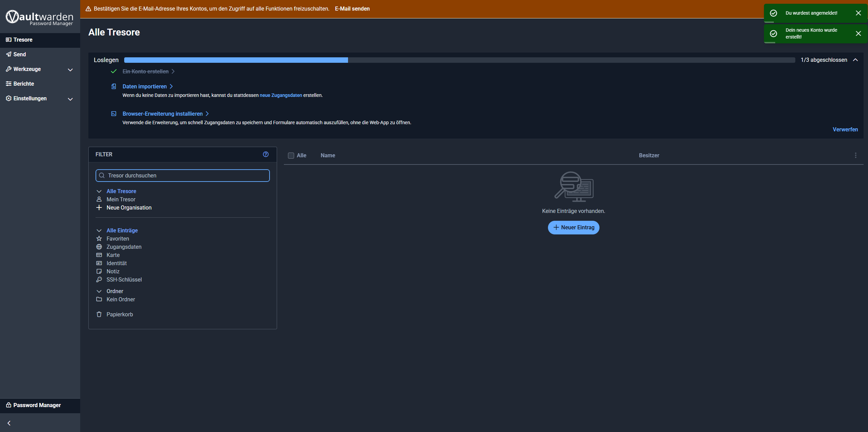Collapse the Ordner filter group
Screen dimensions: 868x432
pyautogui.click(x=99, y=291)
